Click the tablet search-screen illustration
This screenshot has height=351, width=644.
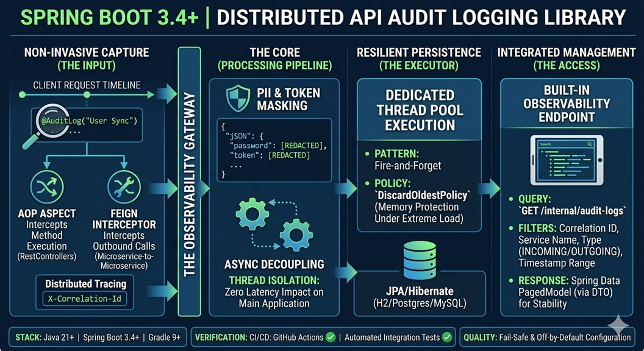pyautogui.click(x=567, y=160)
